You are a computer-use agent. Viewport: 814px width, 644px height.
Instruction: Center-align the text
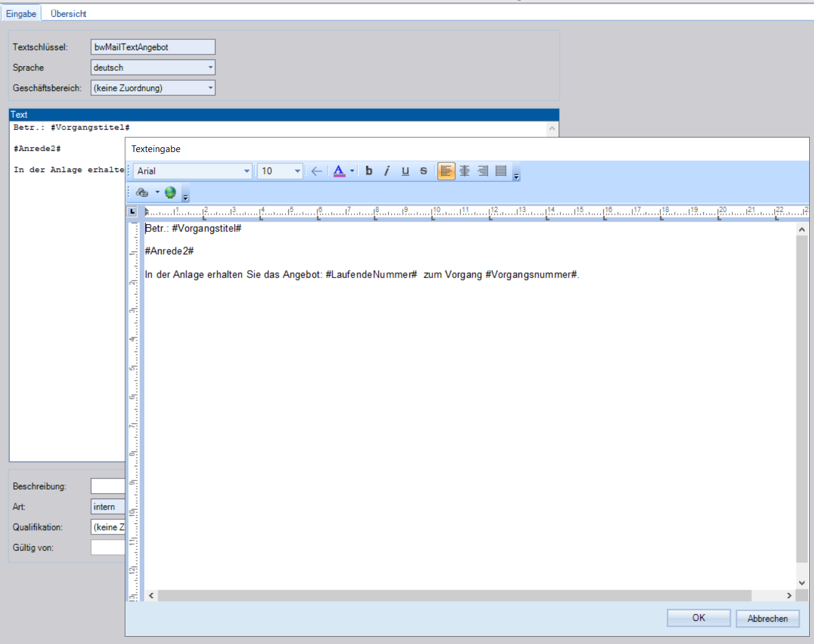(x=465, y=171)
